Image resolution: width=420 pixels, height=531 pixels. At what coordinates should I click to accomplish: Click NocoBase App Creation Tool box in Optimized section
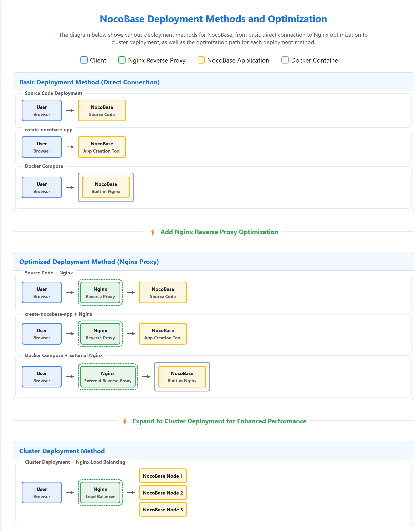point(163,334)
